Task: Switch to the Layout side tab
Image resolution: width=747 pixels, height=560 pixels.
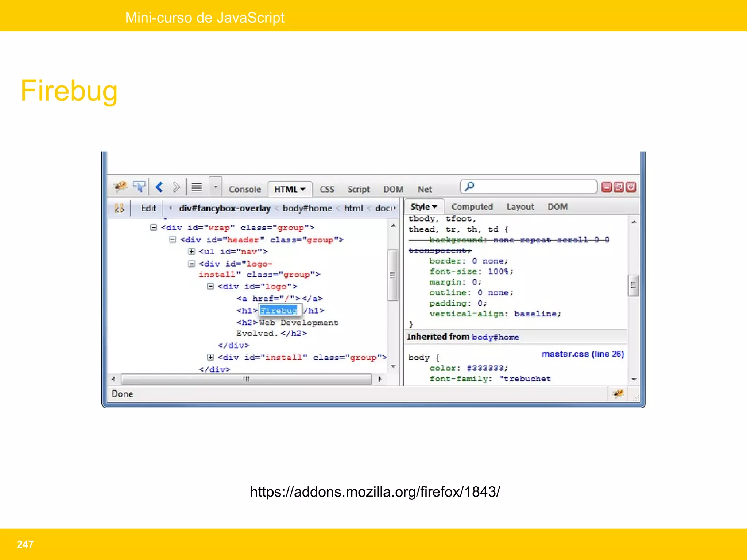Action: pyautogui.click(x=520, y=207)
